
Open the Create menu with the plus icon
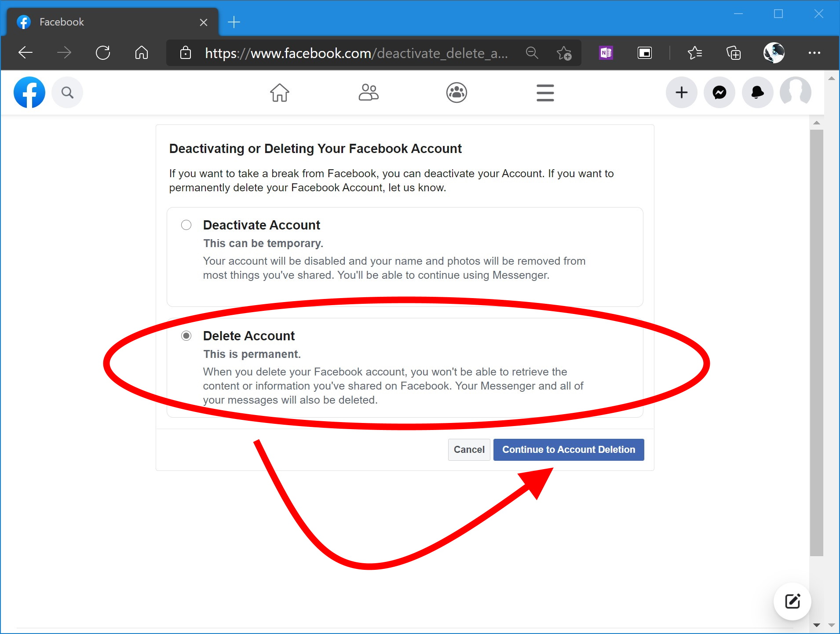[x=682, y=92]
